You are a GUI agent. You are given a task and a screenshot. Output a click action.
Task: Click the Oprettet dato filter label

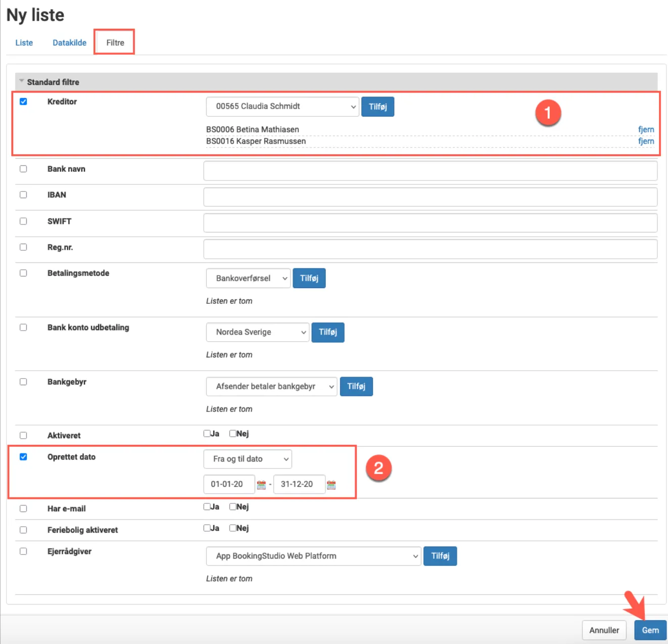[x=71, y=457]
